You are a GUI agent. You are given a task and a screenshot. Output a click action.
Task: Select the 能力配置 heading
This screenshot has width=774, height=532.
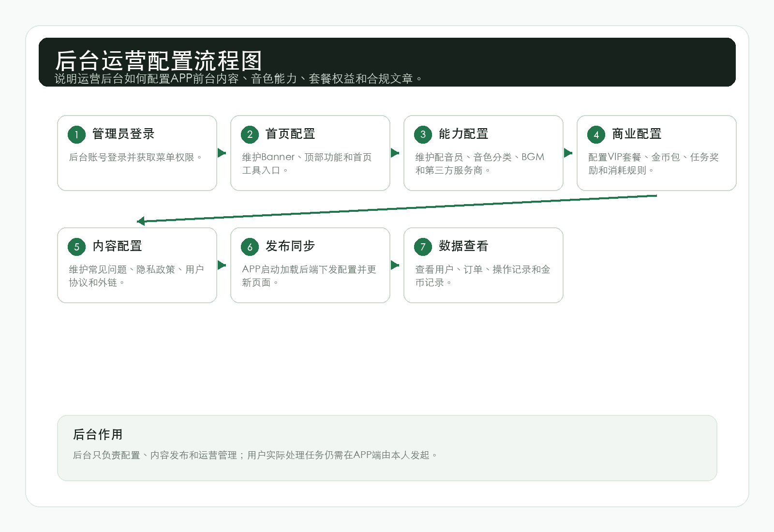point(463,134)
